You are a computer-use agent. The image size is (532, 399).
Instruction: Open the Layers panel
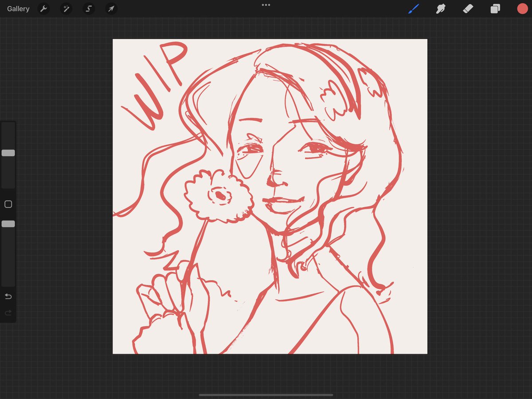click(495, 8)
